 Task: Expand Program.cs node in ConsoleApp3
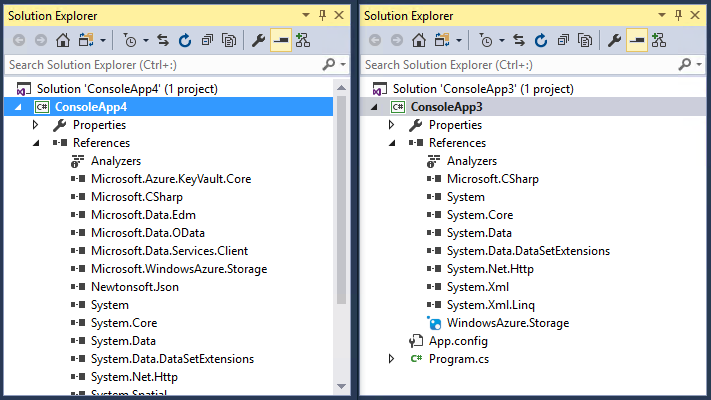[391, 359]
